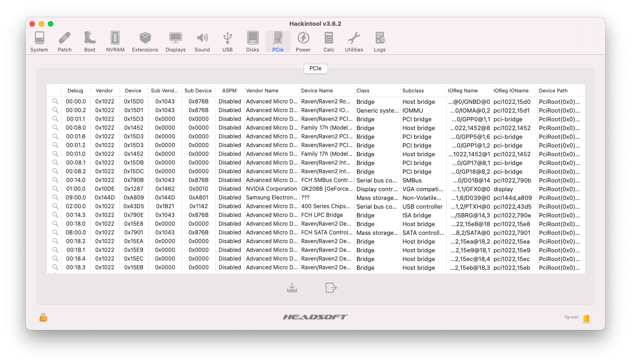Open the Extensions section
The height and width of the screenshot is (364, 631).
coord(145,42)
